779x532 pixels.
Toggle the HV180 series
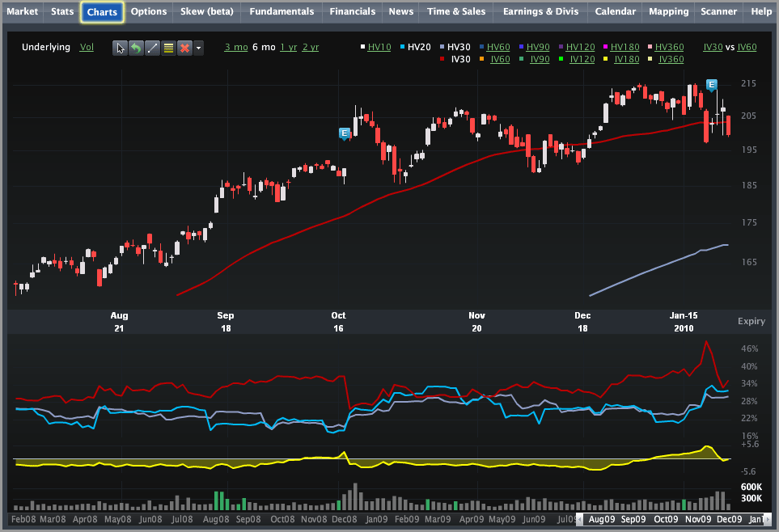[x=624, y=47]
